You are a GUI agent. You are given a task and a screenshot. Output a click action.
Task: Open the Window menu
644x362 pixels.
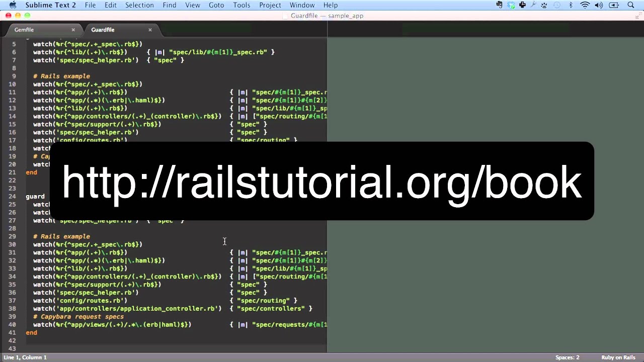tap(302, 5)
